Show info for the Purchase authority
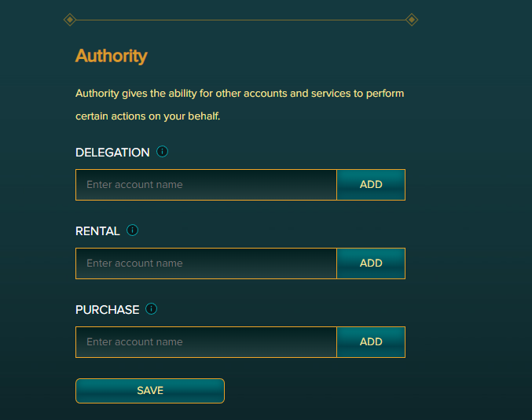 (x=151, y=309)
